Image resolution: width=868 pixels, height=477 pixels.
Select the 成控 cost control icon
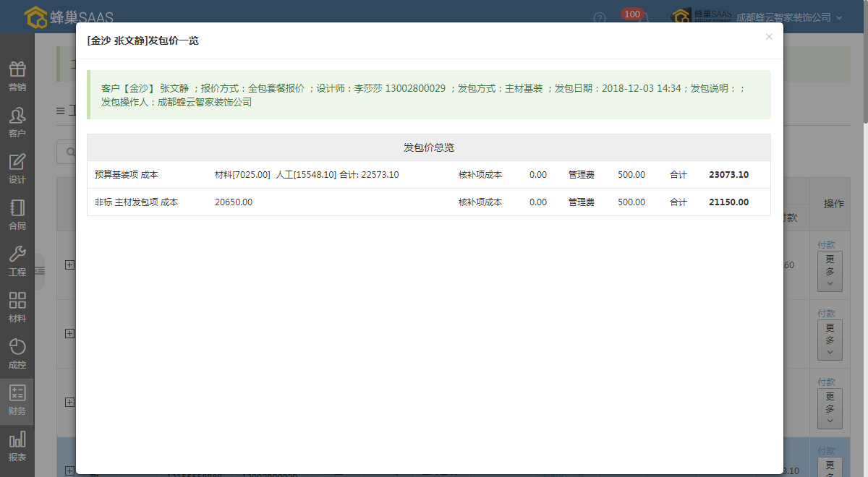17,354
